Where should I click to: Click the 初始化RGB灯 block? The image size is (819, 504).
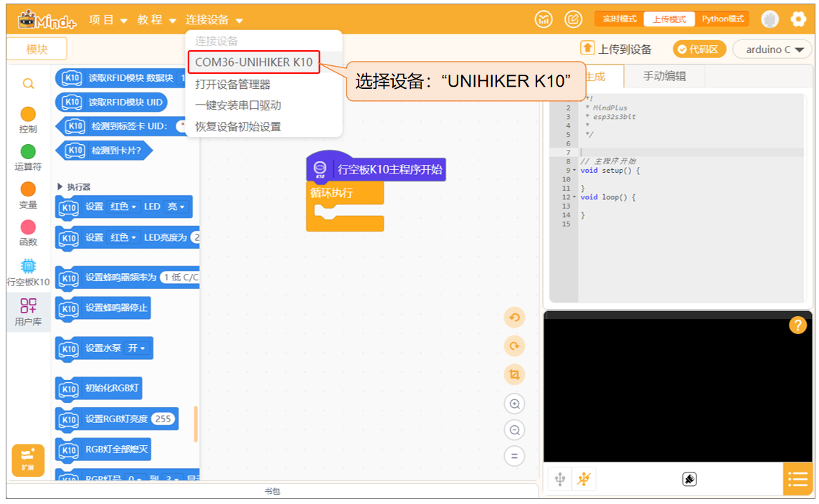(99, 388)
